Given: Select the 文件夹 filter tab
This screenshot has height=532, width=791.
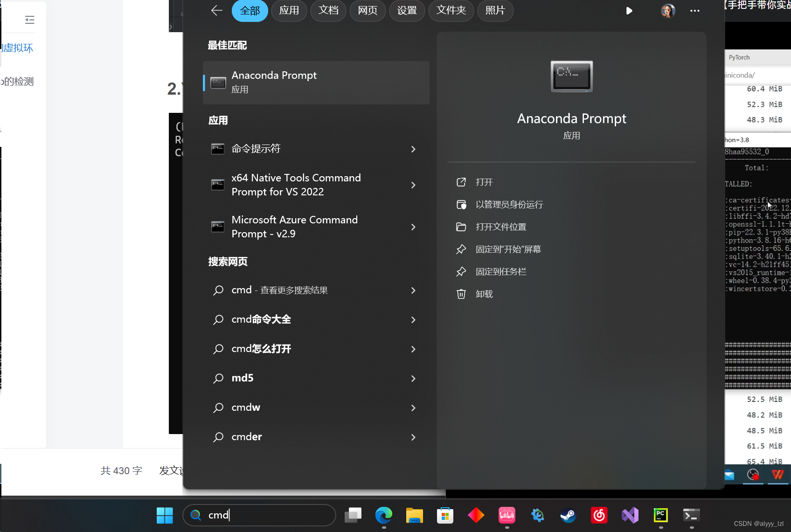Looking at the screenshot, I should click(451, 10).
